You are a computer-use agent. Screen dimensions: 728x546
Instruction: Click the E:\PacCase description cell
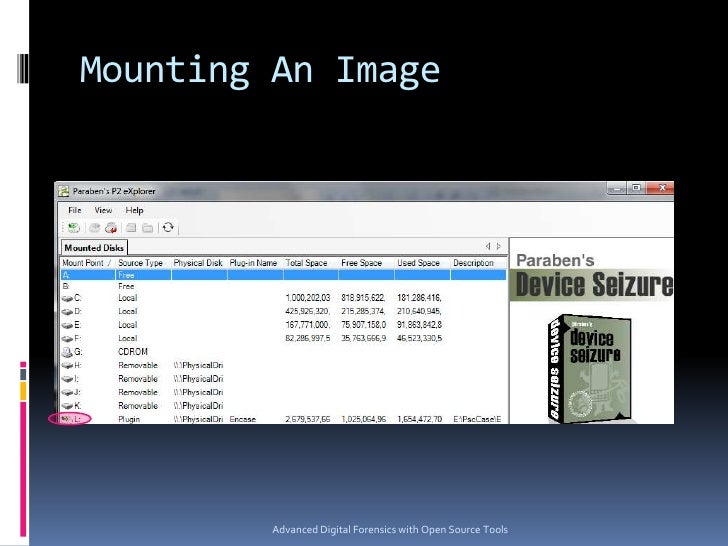coord(477,419)
